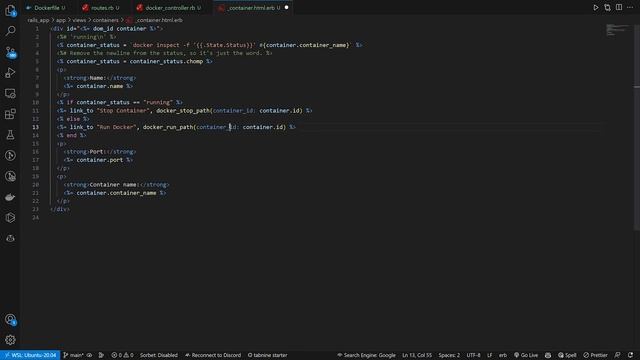Viewport: 640px width, 360px height.
Task: Click container_status.chomp on line 5
Action: point(166,61)
